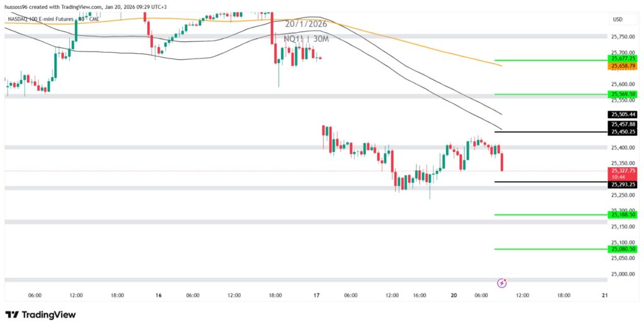Image resolution: width=644 pixels, height=328 pixels.
Task: Click the orange 25,658.79 price label
Action: 623,65
